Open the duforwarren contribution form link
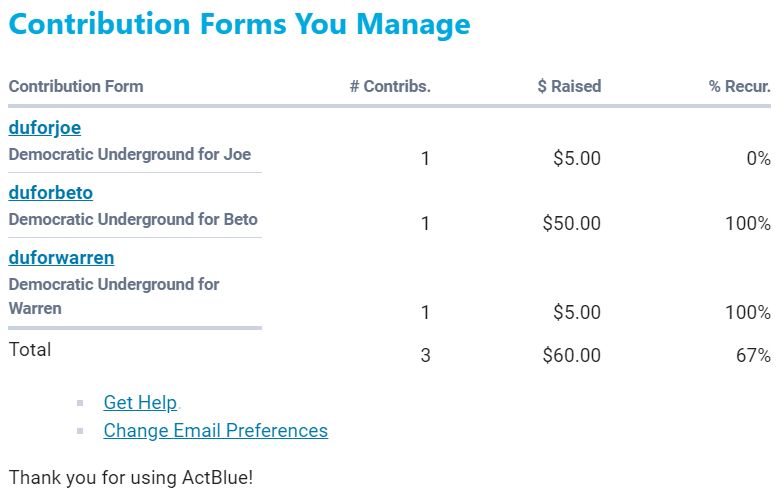Image resolution: width=781 pixels, height=494 pixels. pos(61,258)
